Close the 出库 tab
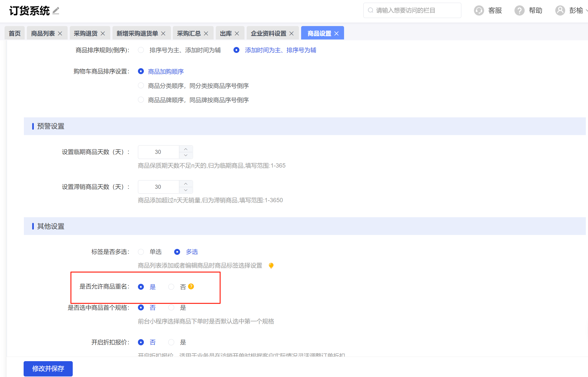The image size is (588, 377). 237,33
